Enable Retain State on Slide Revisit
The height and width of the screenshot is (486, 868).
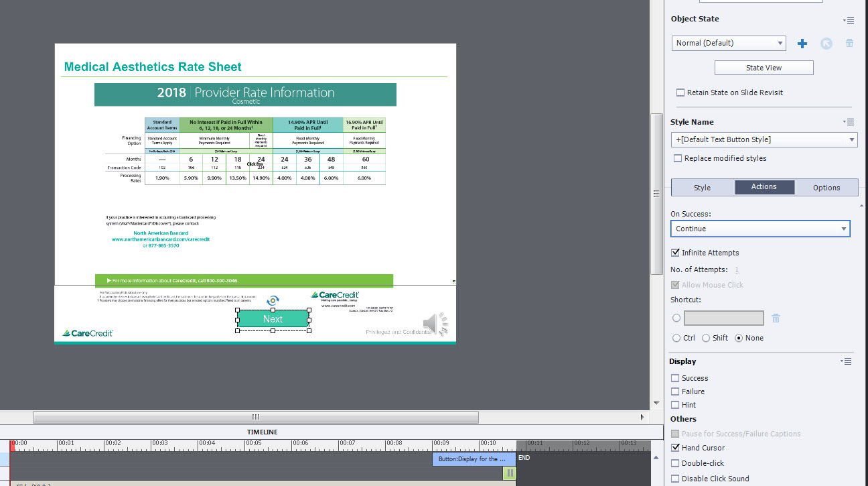pos(680,93)
